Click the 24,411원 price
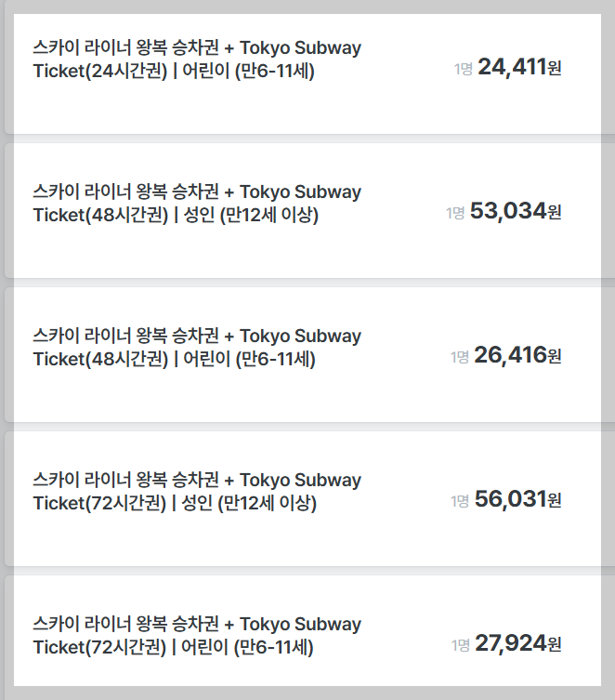This screenshot has height=700, width=615. click(x=519, y=67)
